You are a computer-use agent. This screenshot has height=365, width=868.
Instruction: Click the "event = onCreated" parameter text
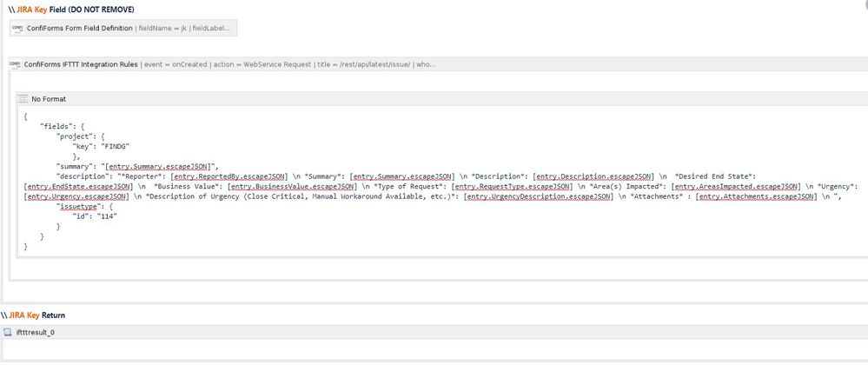(176, 64)
